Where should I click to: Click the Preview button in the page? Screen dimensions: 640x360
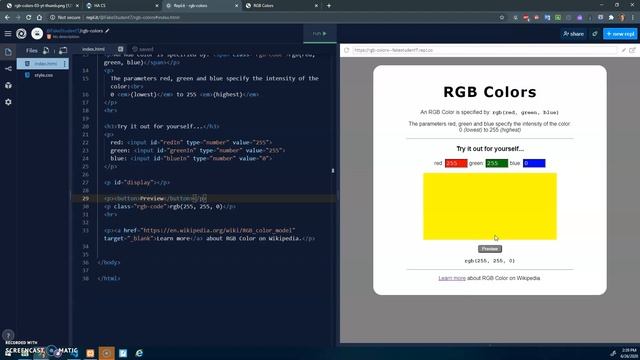(490, 249)
